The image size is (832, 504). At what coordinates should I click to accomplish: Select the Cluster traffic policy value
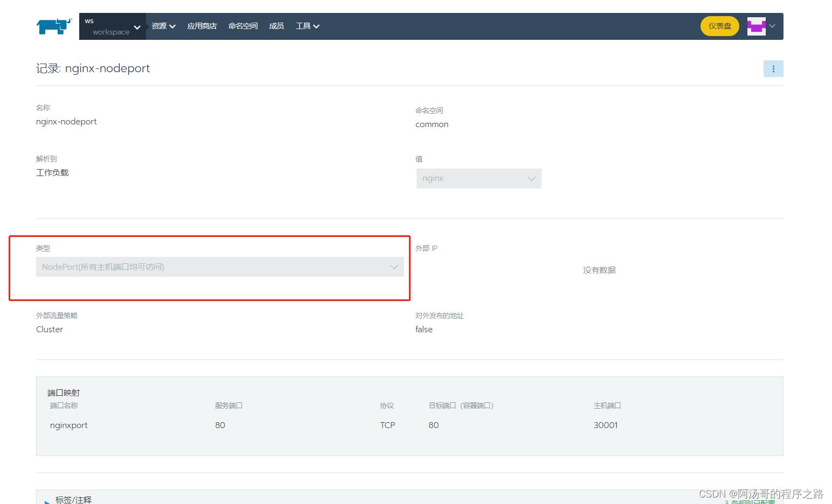point(50,330)
